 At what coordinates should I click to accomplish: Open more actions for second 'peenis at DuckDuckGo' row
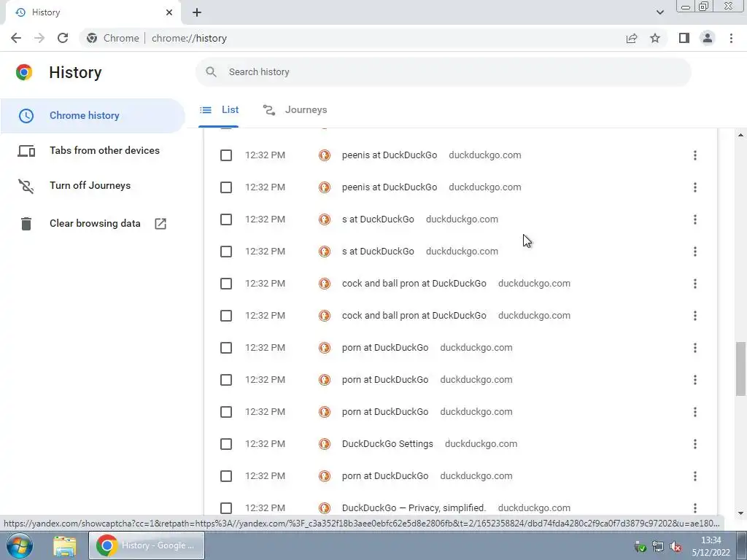695,187
